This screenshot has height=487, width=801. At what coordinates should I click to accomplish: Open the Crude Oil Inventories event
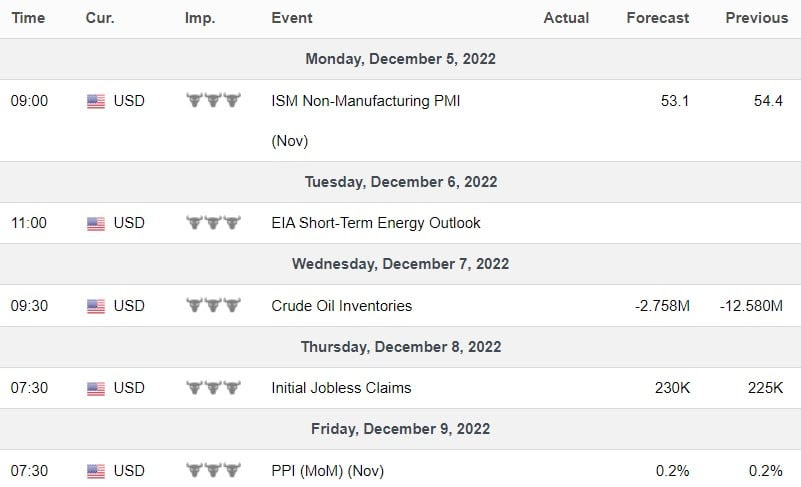(x=342, y=306)
